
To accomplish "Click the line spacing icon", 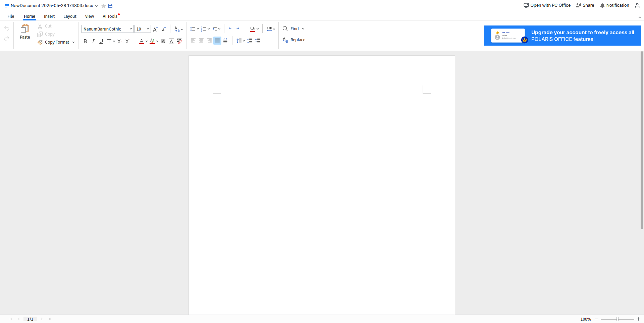I will (x=239, y=41).
